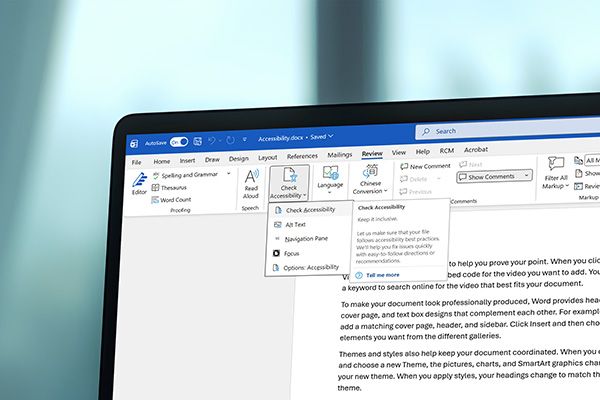
Task: Switch to the Mailings tab
Action: tap(340, 156)
